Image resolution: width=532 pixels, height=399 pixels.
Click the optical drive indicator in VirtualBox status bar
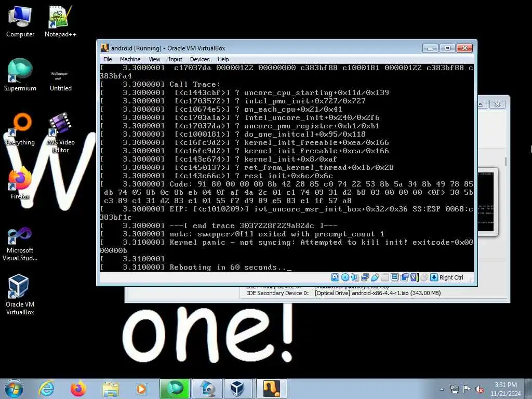tap(345, 277)
